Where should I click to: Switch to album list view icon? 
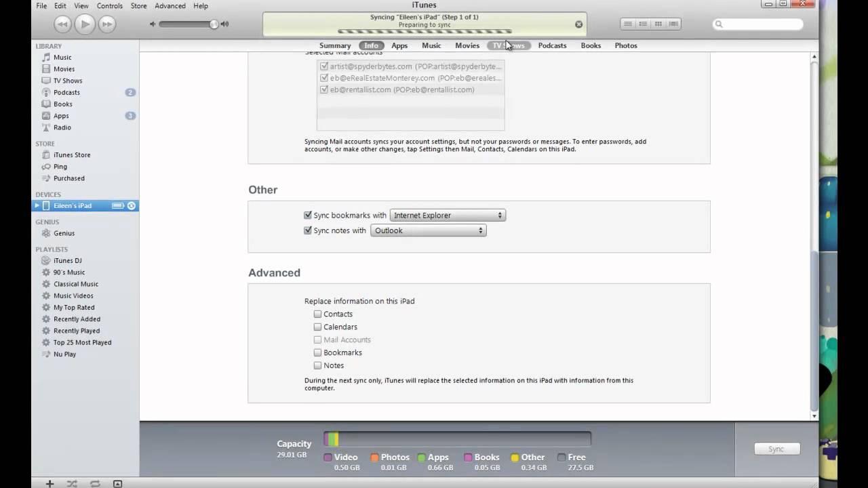click(x=643, y=24)
